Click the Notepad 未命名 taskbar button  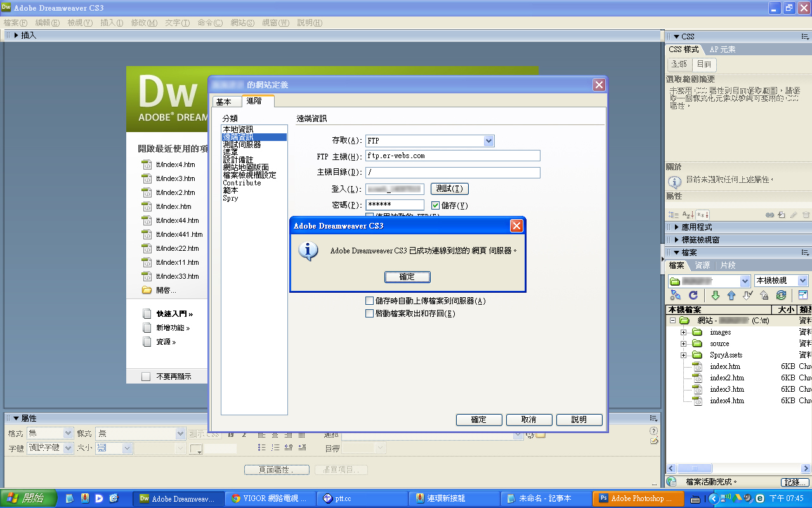pos(546,498)
